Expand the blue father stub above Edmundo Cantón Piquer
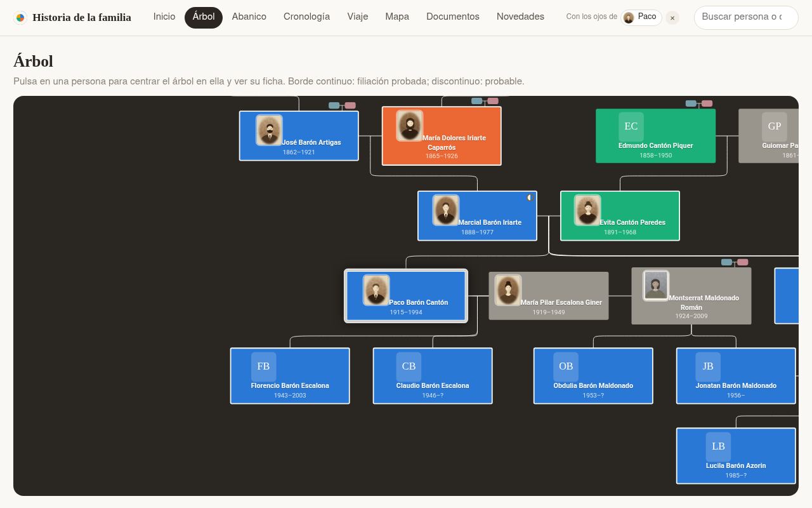 (x=691, y=104)
